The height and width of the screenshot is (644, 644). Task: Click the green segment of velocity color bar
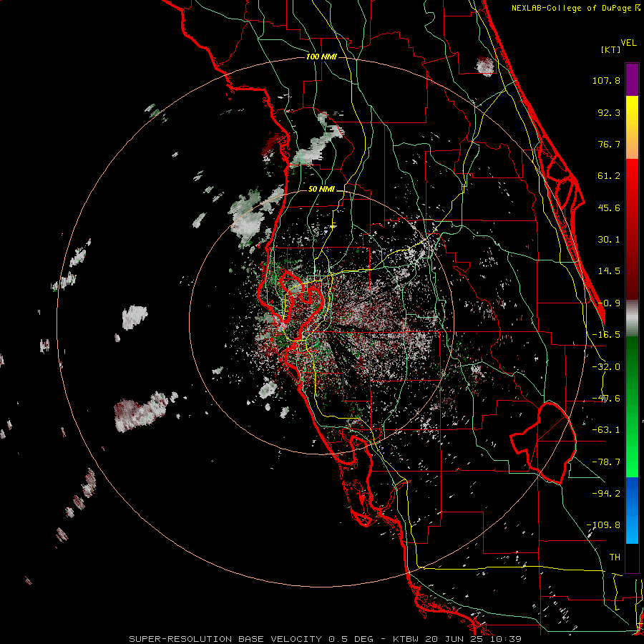coord(632,406)
